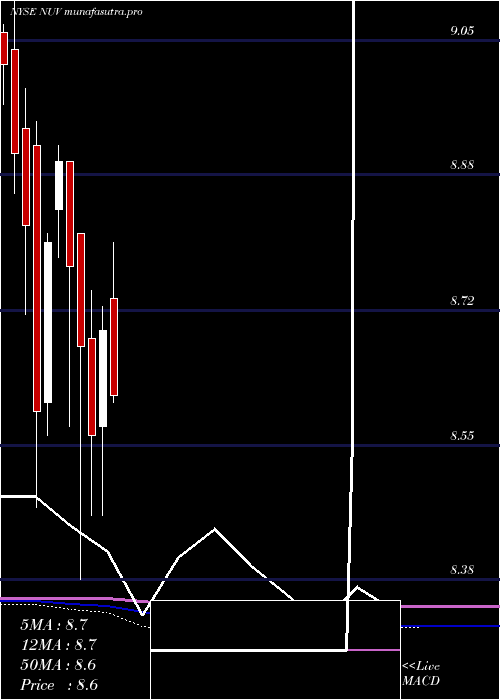
Task: Click the 8.38 price axis label
Action: 462,570
